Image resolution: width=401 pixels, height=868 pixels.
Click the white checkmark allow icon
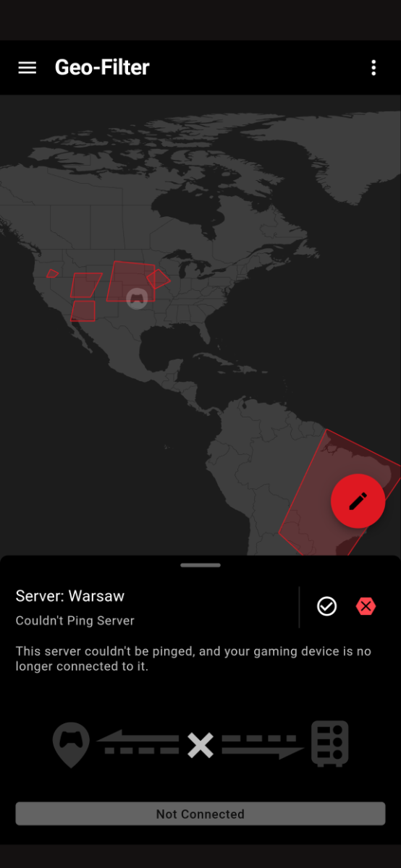click(x=327, y=606)
